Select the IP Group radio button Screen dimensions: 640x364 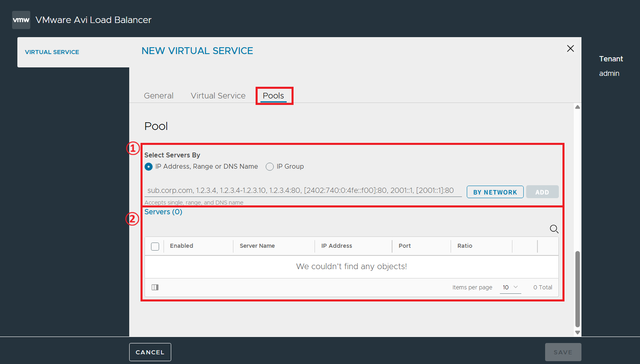click(270, 167)
